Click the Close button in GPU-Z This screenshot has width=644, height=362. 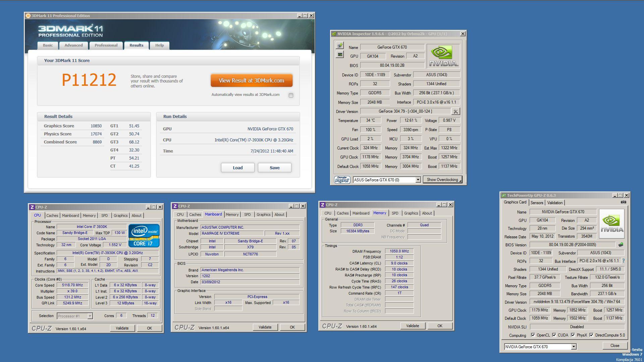pos(615,346)
